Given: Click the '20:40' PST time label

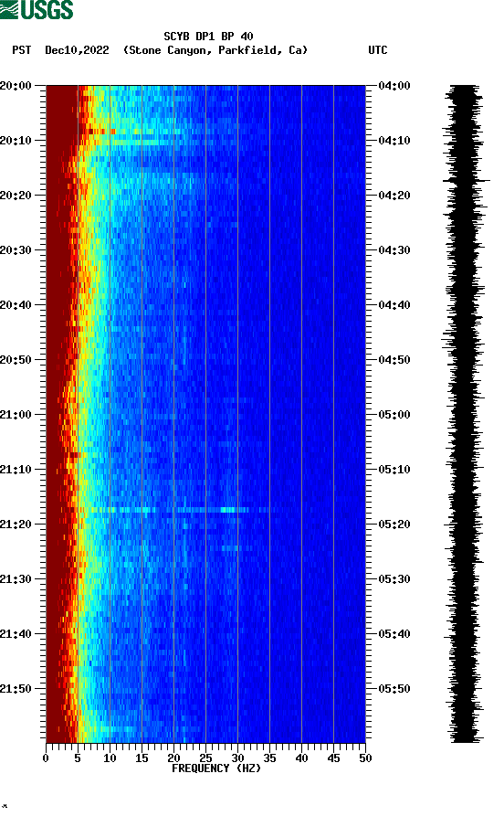Looking at the screenshot, I should coord(16,305).
